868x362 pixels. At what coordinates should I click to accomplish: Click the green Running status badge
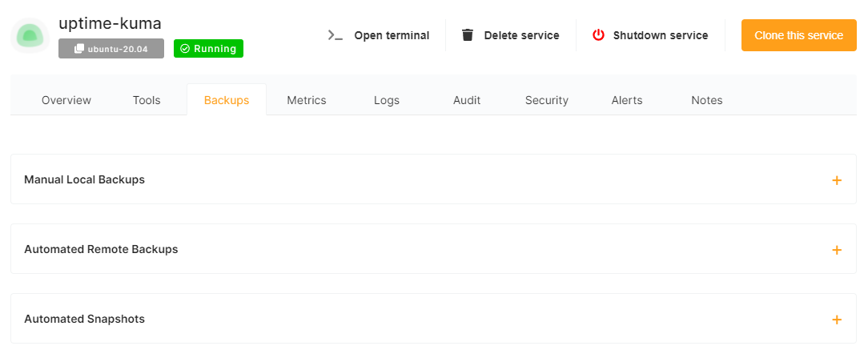tap(208, 49)
